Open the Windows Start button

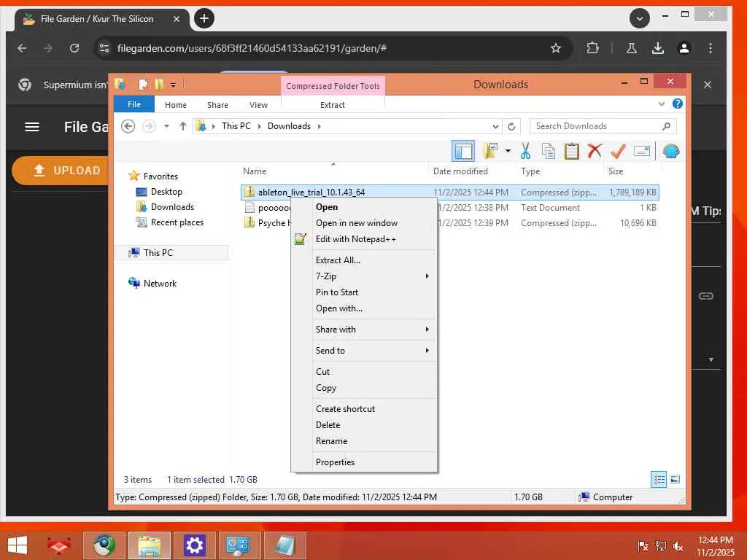[18, 545]
